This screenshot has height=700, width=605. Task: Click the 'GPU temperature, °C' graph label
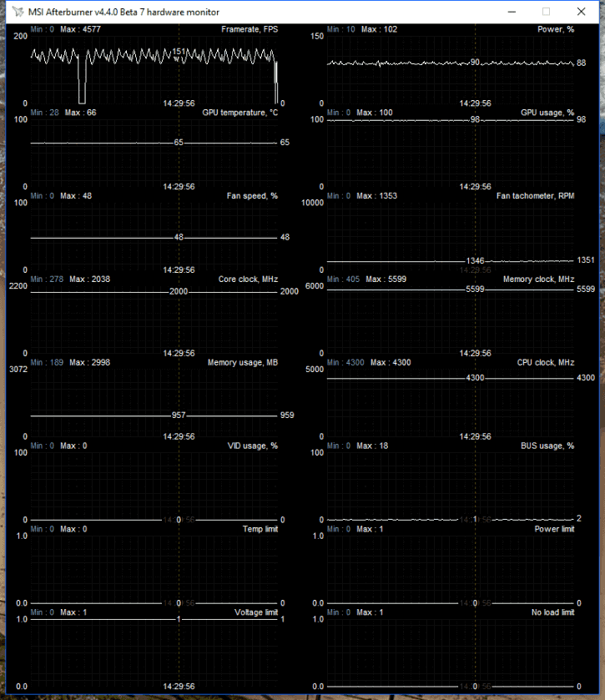click(x=240, y=113)
